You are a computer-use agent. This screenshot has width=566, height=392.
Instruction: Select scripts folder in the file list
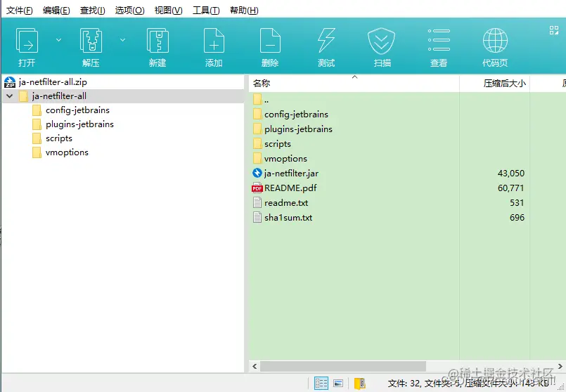pyautogui.click(x=278, y=144)
